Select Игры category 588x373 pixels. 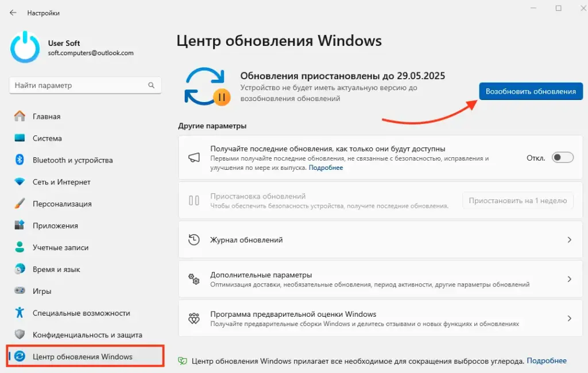pos(85,290)
